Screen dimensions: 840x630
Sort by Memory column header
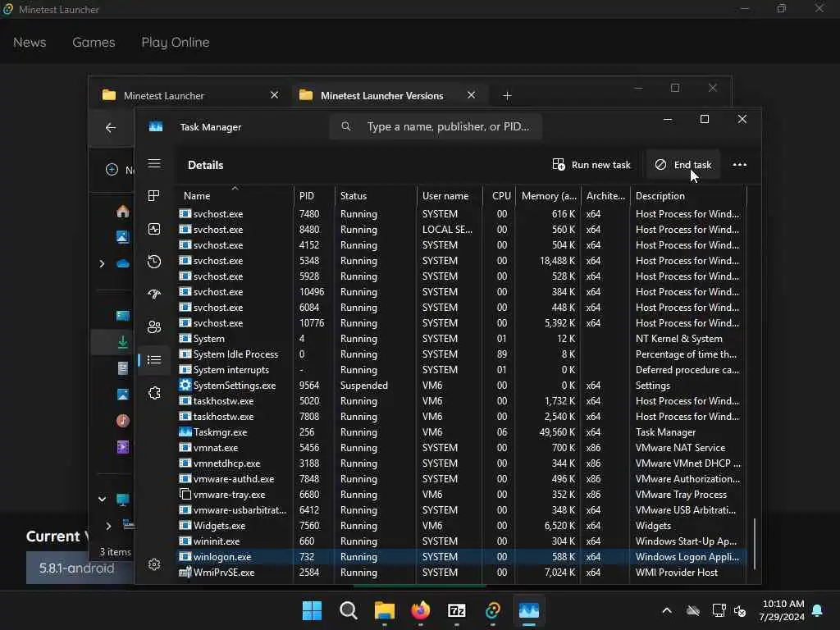pos(548,195)
